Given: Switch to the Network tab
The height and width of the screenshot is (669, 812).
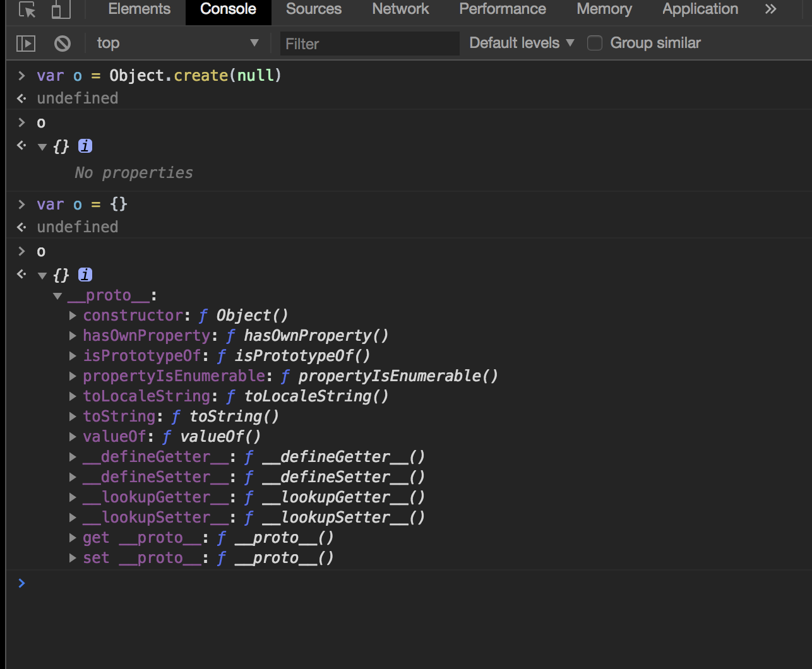Looking at the screenshot, I should 400,9.
